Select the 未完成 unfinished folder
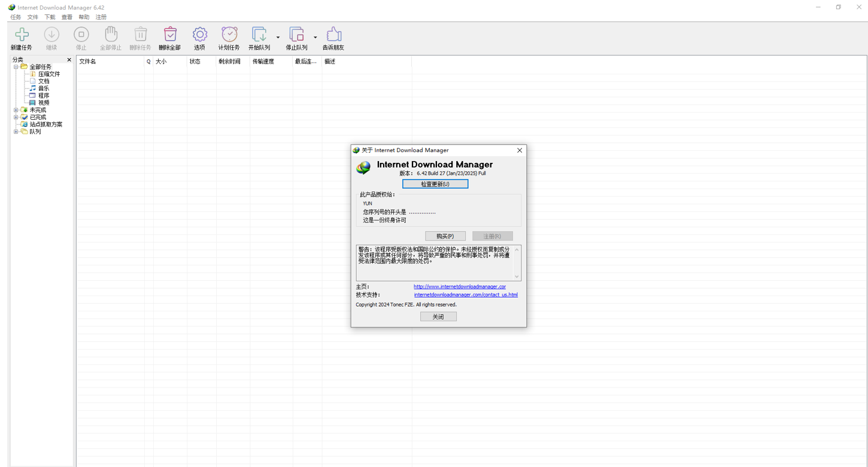 click(x=38, y=110)
